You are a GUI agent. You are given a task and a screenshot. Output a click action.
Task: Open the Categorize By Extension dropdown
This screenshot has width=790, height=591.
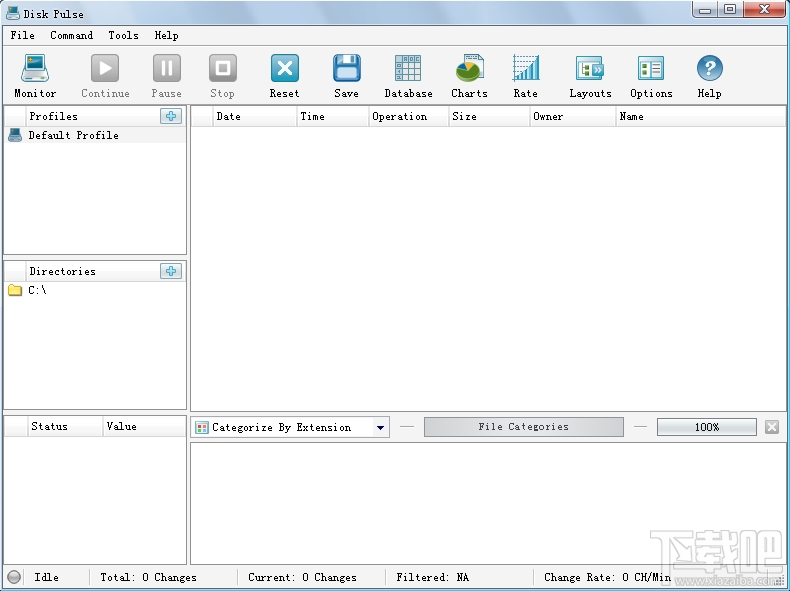coord(291,427)
